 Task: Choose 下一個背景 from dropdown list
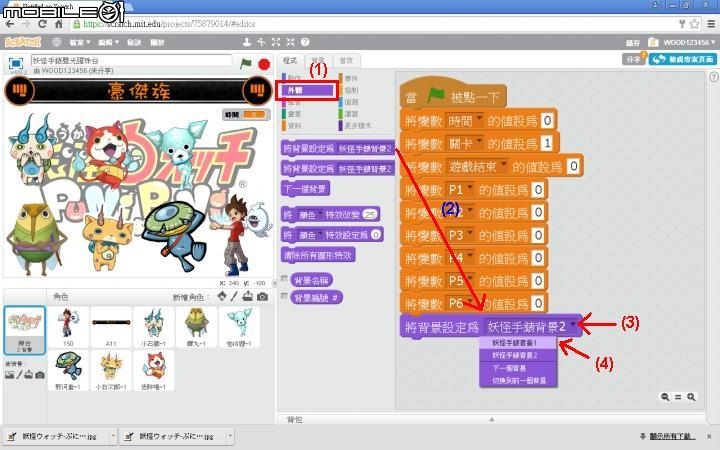518,368
